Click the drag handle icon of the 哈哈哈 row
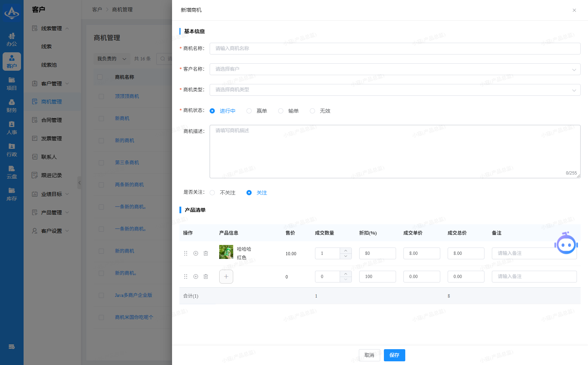The height and width of the screenshot is (365, 588). tap(186, 253)
